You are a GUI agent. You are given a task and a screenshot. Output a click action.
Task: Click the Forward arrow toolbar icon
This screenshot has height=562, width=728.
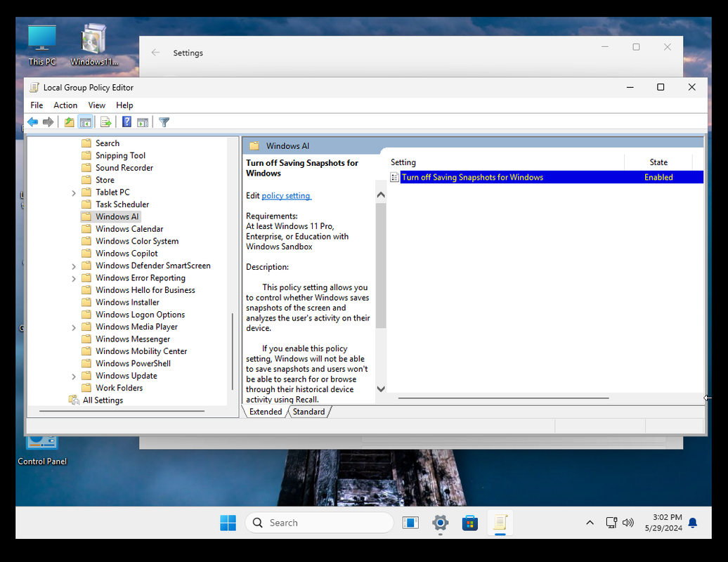48,122
